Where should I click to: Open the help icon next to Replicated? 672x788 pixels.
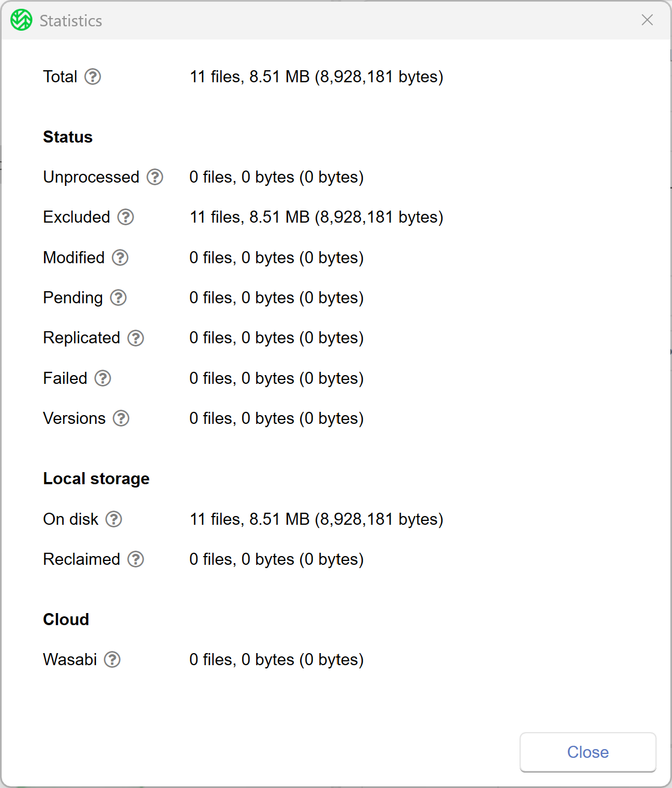(x=135, y=338)
